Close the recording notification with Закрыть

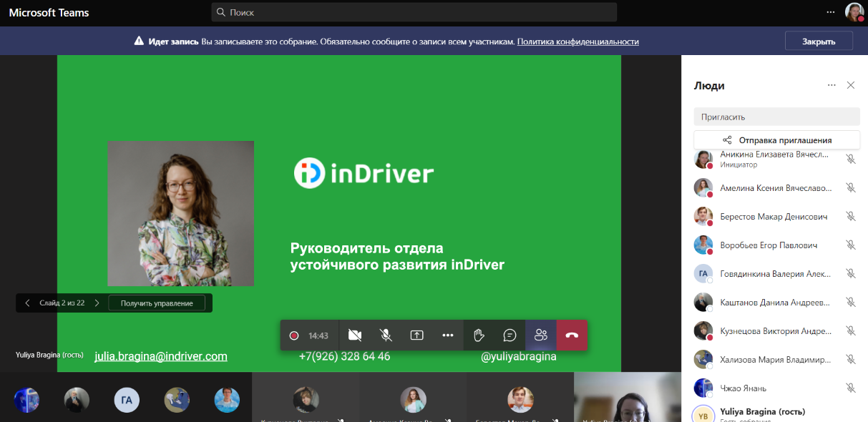coord(819,41)
